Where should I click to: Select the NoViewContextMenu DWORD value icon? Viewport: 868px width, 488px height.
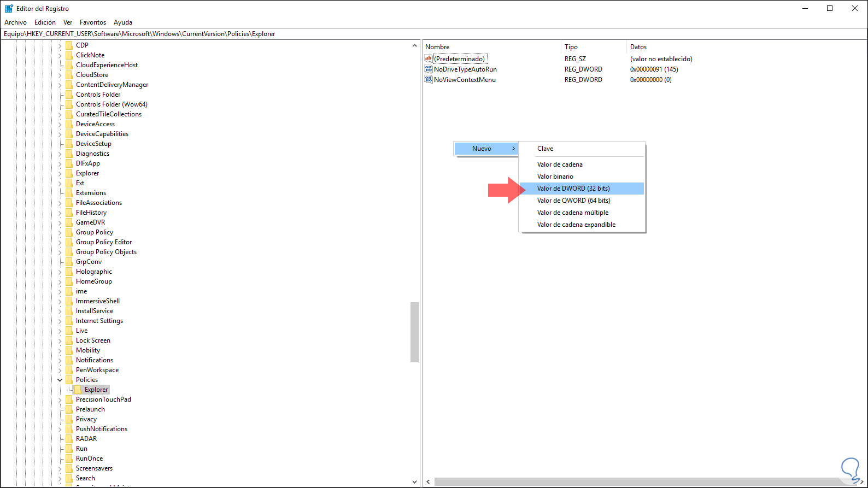tap(429, 79)
